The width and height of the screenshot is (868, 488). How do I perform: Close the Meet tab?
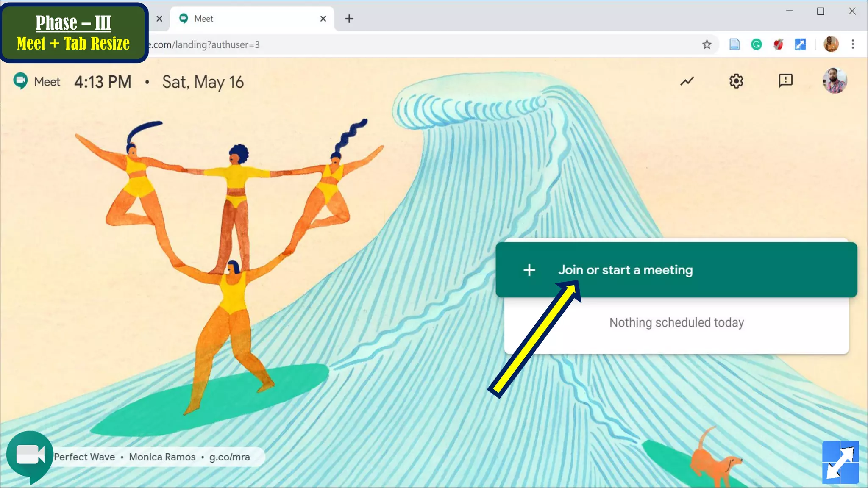[x=323, y=19]
